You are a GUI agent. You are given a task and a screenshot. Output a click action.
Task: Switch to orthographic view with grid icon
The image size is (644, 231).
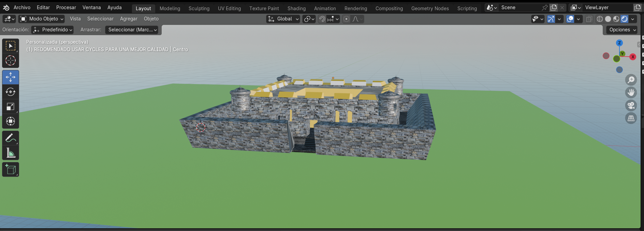point(631,118)
